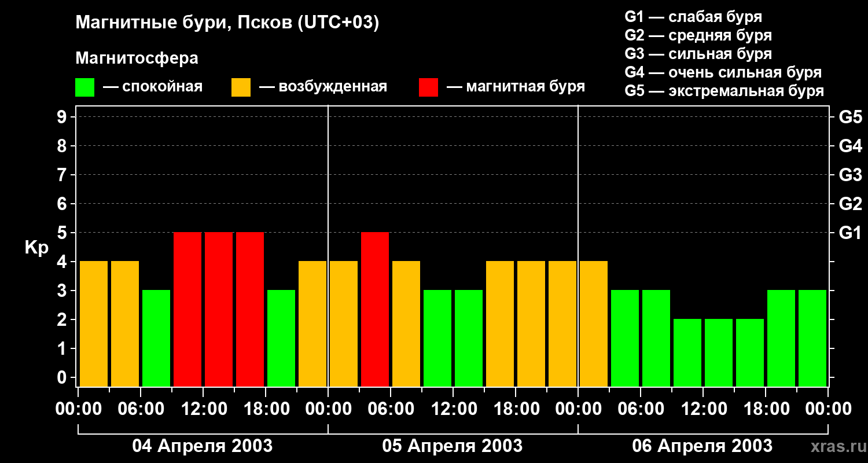The image size is (868, 463).
Task: Click the yellow 'возбужденная' legend swatch
Action: [x=241, y=87]
